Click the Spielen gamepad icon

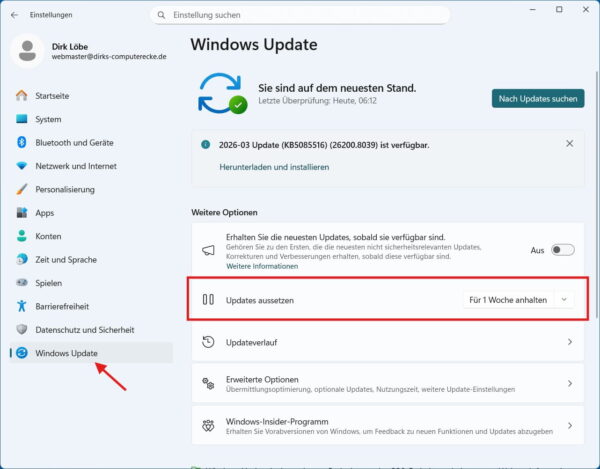click(22, 283)
